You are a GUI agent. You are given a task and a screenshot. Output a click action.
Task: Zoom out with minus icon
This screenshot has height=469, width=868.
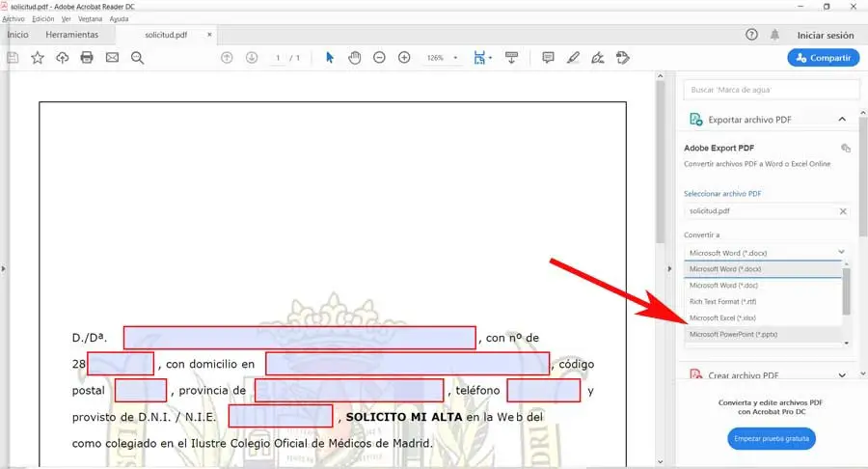(x=379, y=58)
